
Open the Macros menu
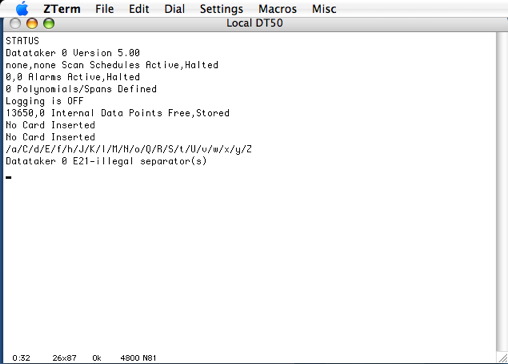pyautogui.click(x=277, y=9)
